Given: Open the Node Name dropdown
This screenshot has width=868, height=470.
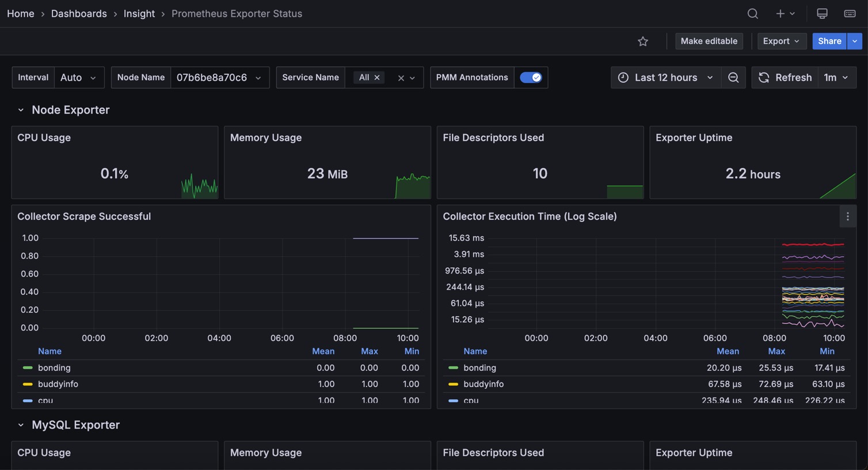Looking at the screenshot, I should click(x=219, y=78).
